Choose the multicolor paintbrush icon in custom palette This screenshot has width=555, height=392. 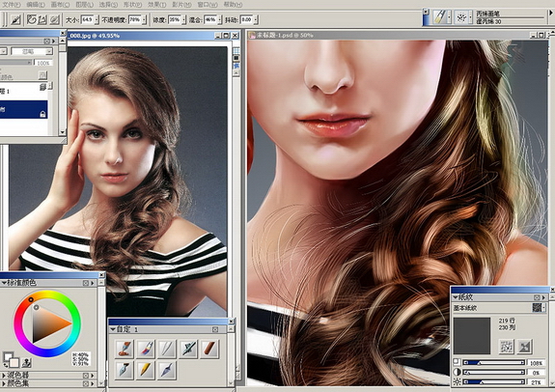(146, 349)
